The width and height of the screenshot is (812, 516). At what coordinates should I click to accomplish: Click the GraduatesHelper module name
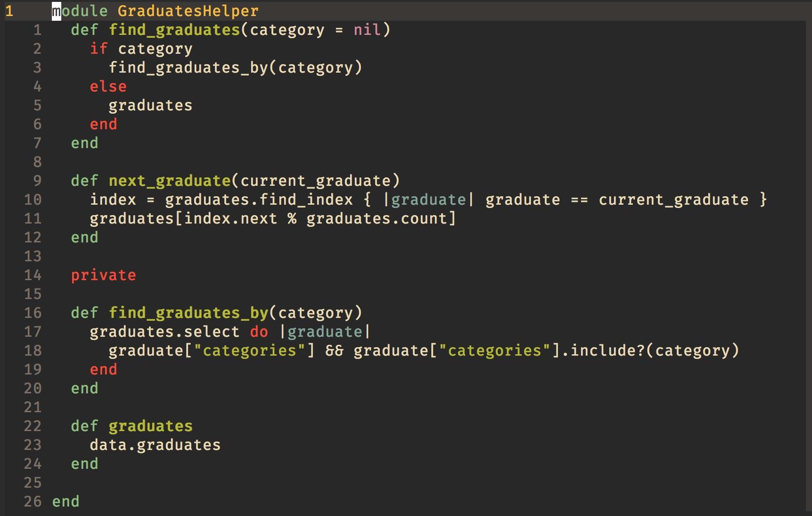click(x=188, y=11)
